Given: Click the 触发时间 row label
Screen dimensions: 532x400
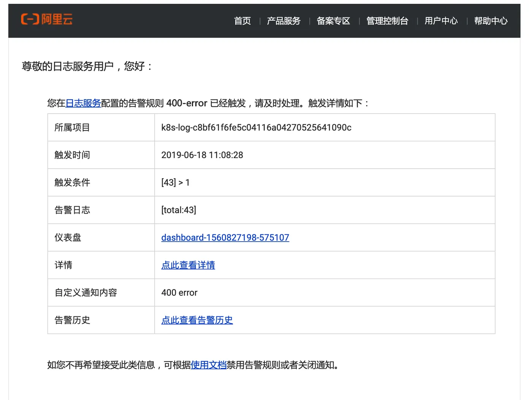Looking at the screenshot, I should click(72, 155).
